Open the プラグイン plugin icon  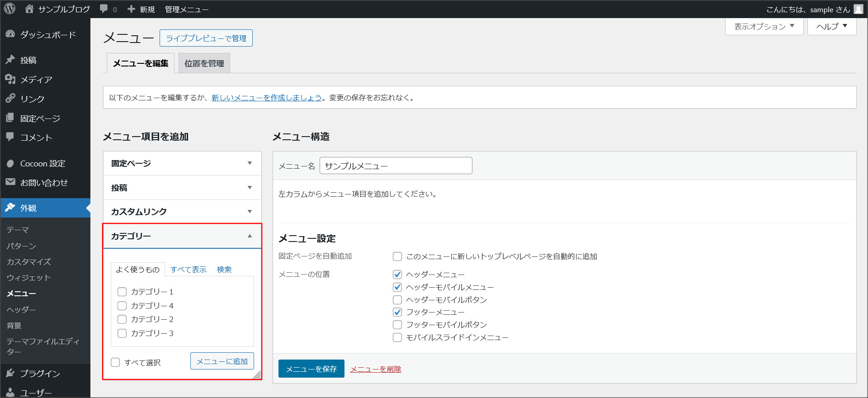pos(10,373)
